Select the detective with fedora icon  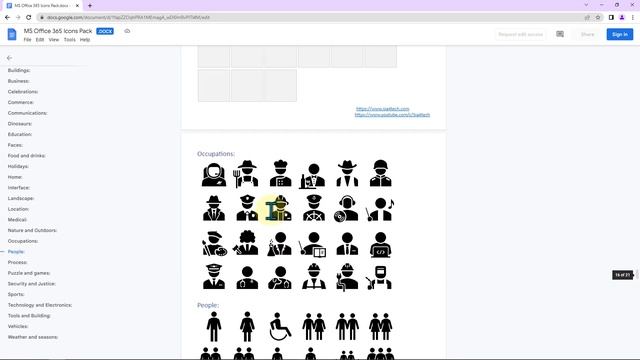click(x=213, y=208)
